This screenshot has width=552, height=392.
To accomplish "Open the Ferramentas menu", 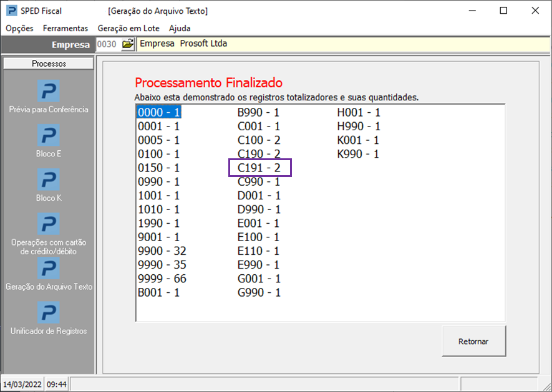I will coord(65,28).
